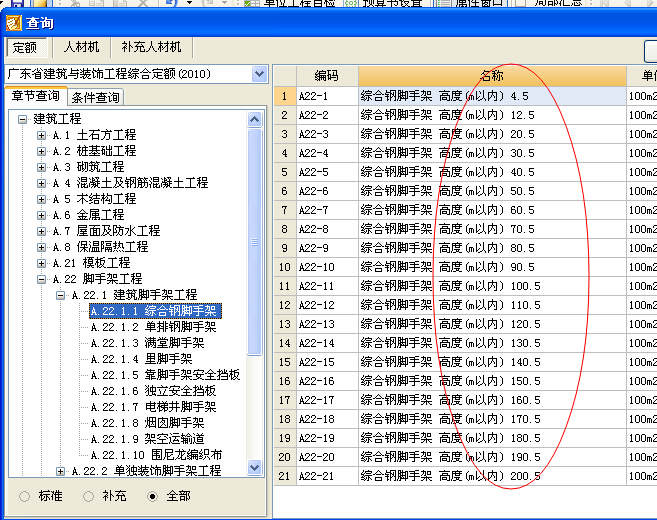Expand A.6 金属工程 node
The height and width of the screenshot is (520, 657).
(x=41, y=215)
